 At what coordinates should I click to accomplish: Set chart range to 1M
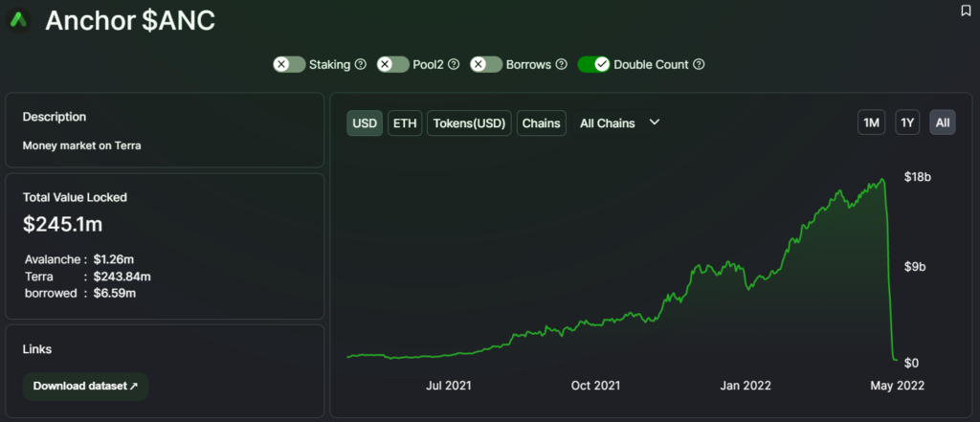[x=871, y=122]
